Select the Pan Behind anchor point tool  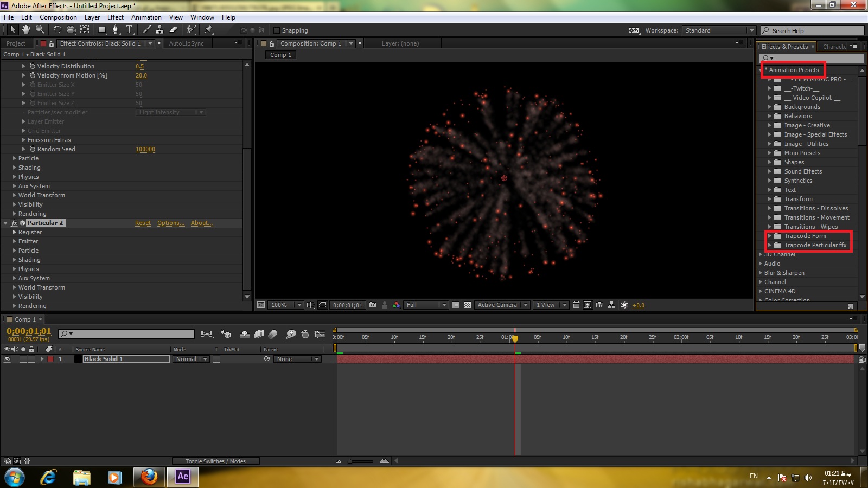(x=85, y=30)
